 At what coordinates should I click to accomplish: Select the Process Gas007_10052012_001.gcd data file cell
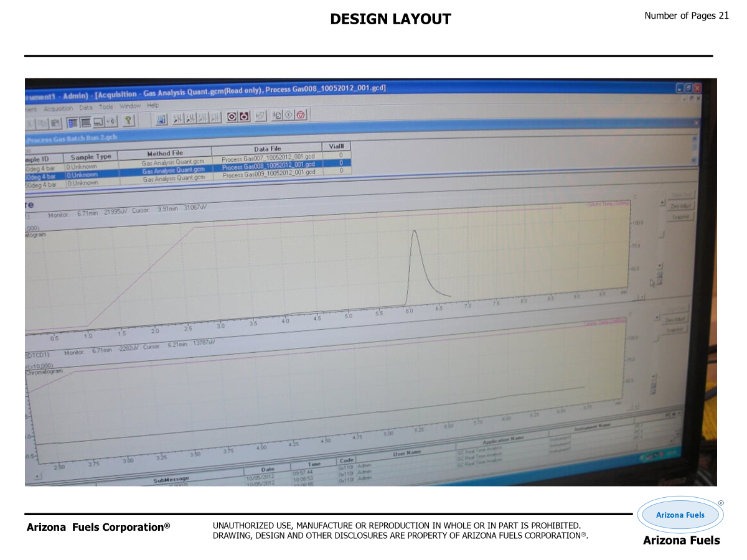(x=269, y=159)
